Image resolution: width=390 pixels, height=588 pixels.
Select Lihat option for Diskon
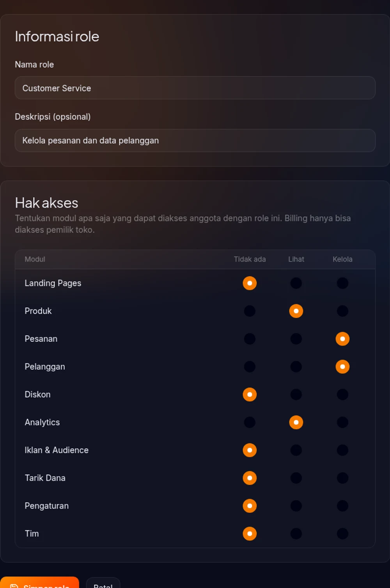click(296, 394)
